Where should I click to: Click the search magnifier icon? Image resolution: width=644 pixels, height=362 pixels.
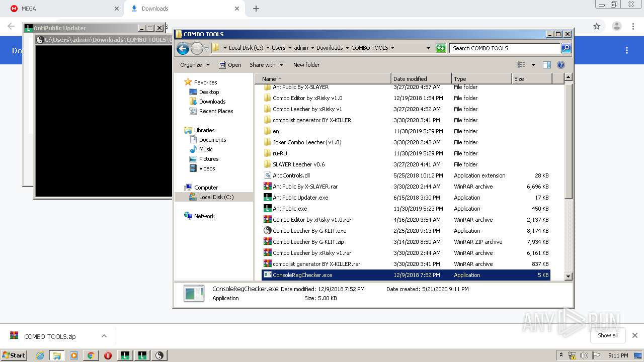click(x=566, y=48)
